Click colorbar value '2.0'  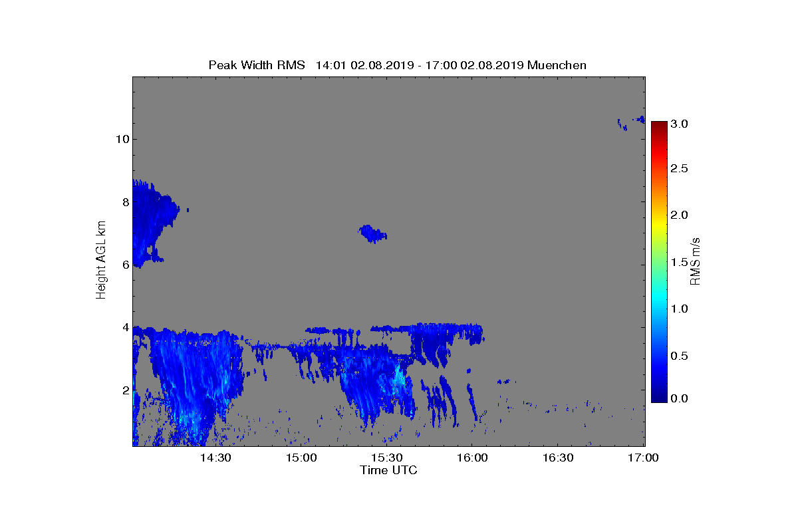679,215
